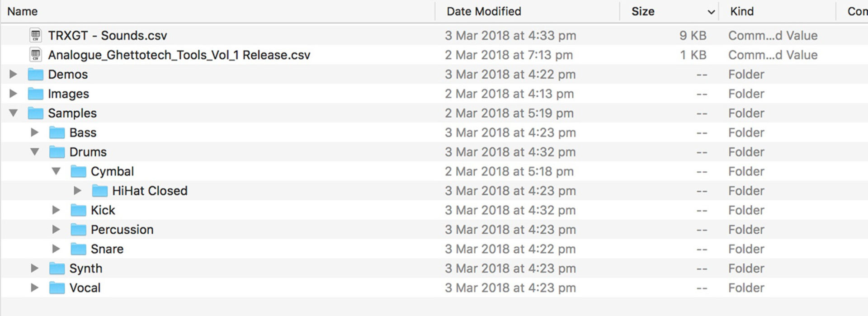
Task: Click the Analogue_Ghettotech_Tools csv file icon
Action: click(x=35, y=55)
